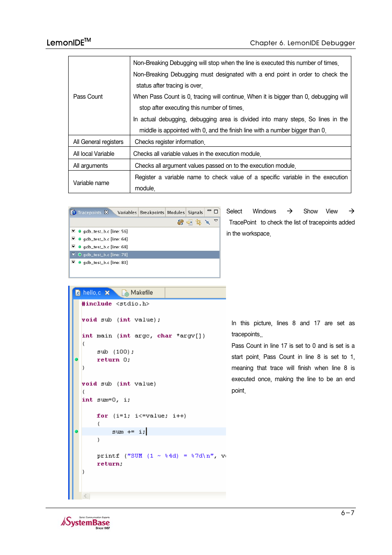This screenshot has width=392, height=555.
Task: Select tracepoint gdb_test_b.c [line: 64]
Action: [105, 239]
